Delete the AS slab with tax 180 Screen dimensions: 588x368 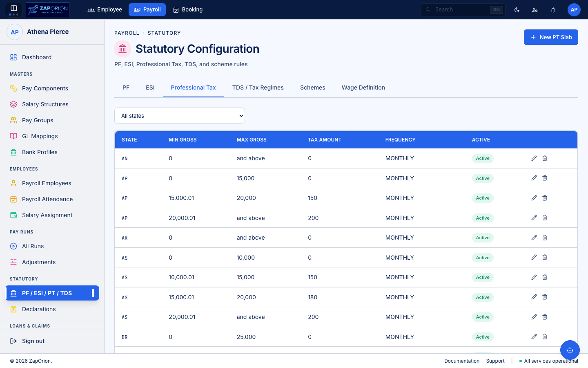(545, 297)
